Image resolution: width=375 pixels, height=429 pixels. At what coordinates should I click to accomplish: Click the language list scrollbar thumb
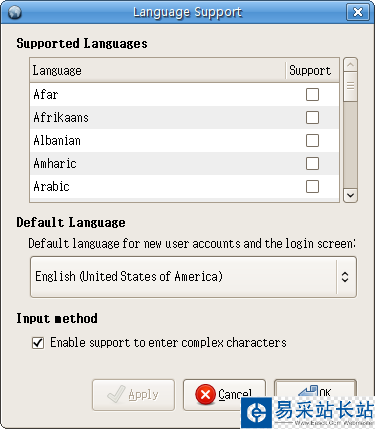[x=350, y=86]
